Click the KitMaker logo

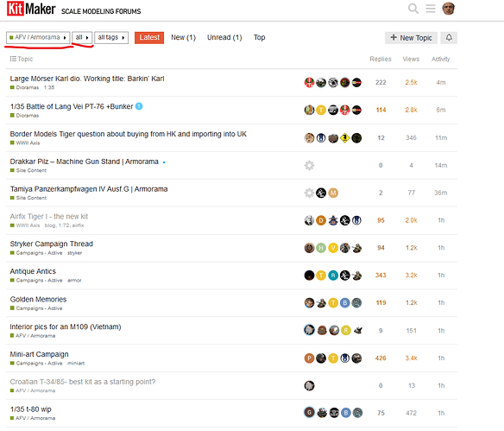(x=31, y=9)
